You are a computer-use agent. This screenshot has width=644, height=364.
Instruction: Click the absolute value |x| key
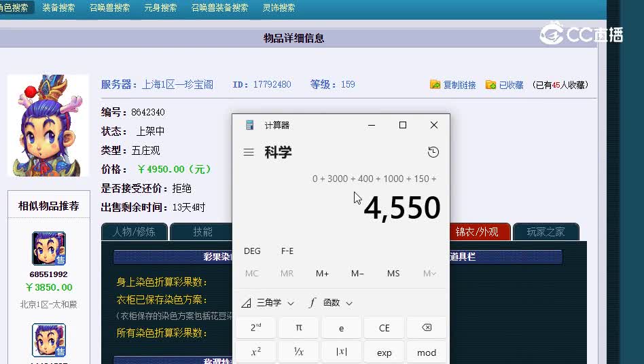[x=341, y=352]
